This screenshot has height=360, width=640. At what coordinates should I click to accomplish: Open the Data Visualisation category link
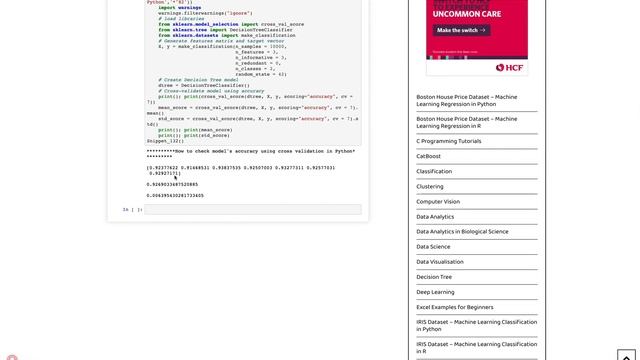[440, 262]
